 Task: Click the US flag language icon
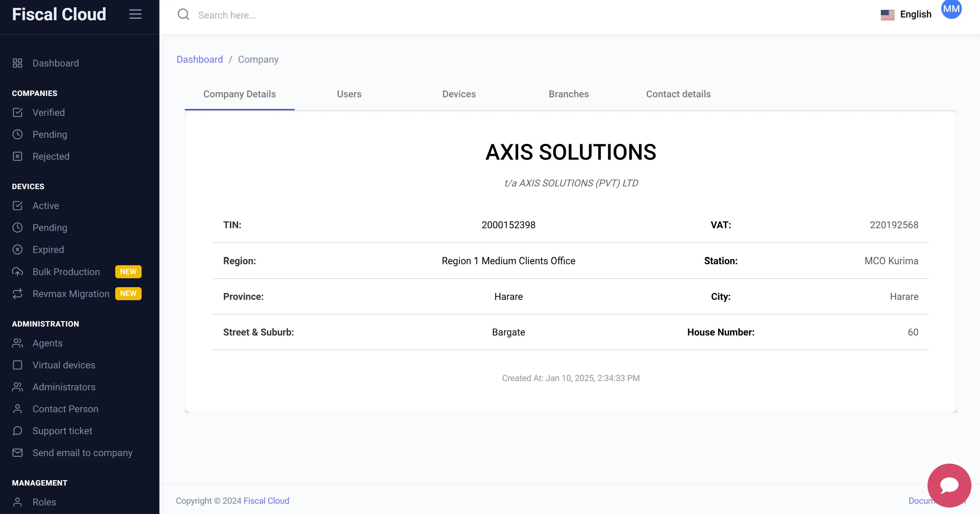pyautogui.click(x=887, y=15)
